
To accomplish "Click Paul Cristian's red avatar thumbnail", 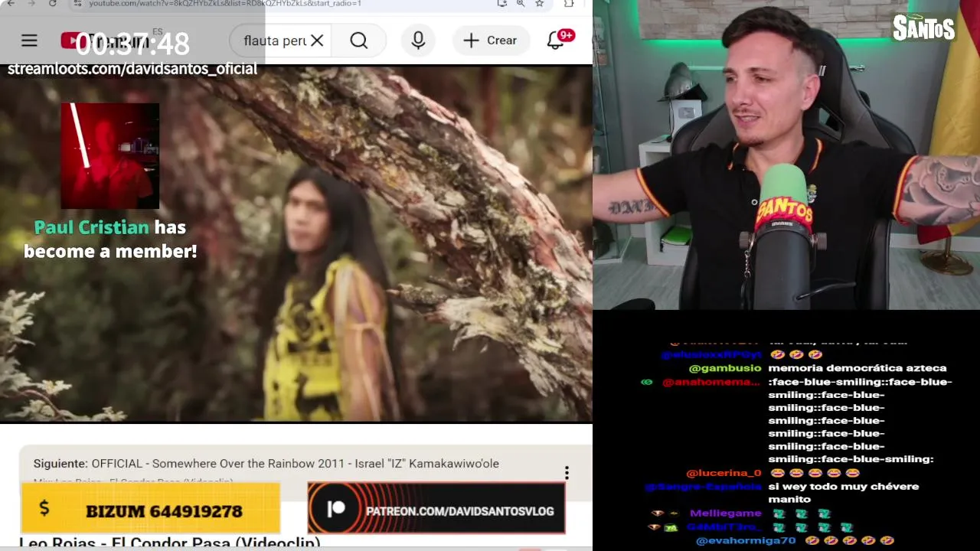I will 110,156.
